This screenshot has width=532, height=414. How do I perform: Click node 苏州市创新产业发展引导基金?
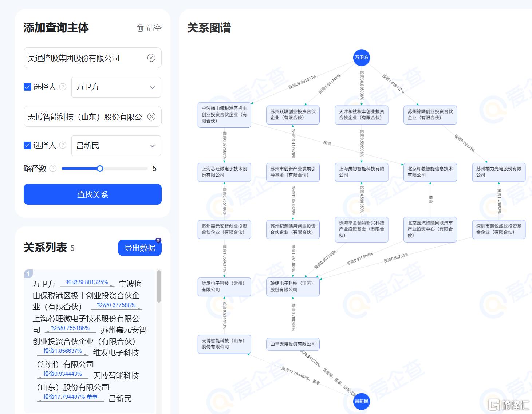pyautogui.click(x=293, y=172)
